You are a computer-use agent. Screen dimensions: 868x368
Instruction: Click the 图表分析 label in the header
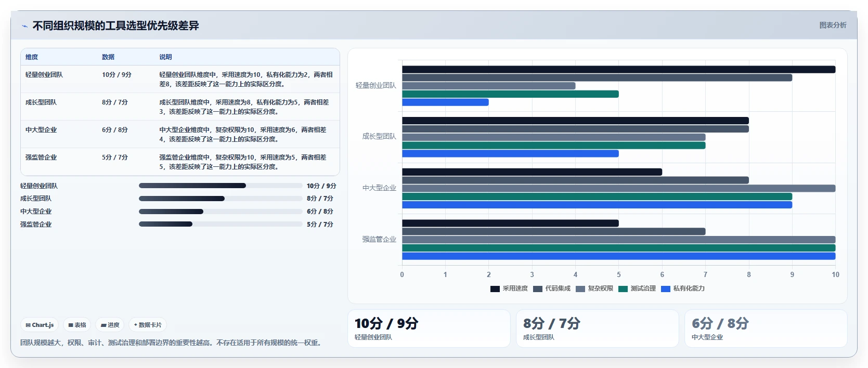click(x=833, y=25)
